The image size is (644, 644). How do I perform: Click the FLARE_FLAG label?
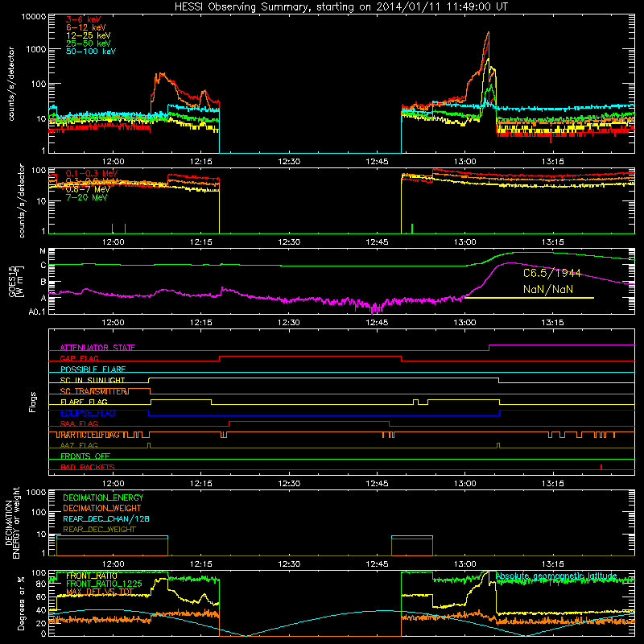point(84,402)
